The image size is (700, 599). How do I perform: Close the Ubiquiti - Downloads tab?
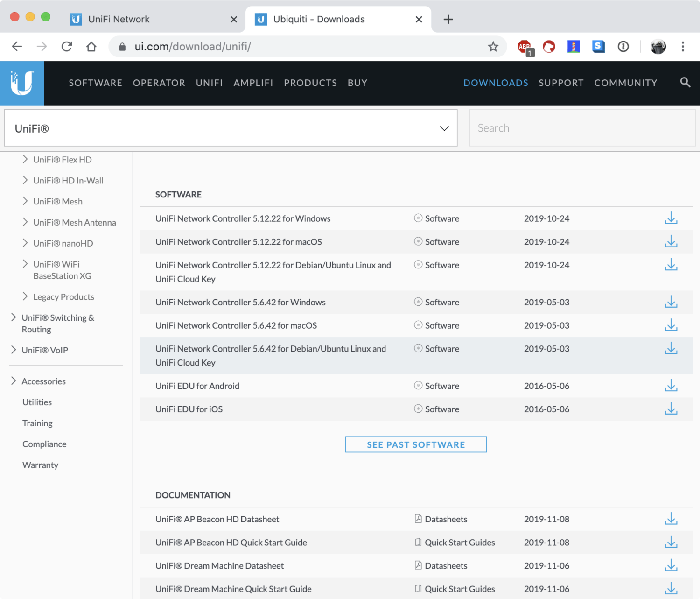pyautogui.click(x=419, y=20)
